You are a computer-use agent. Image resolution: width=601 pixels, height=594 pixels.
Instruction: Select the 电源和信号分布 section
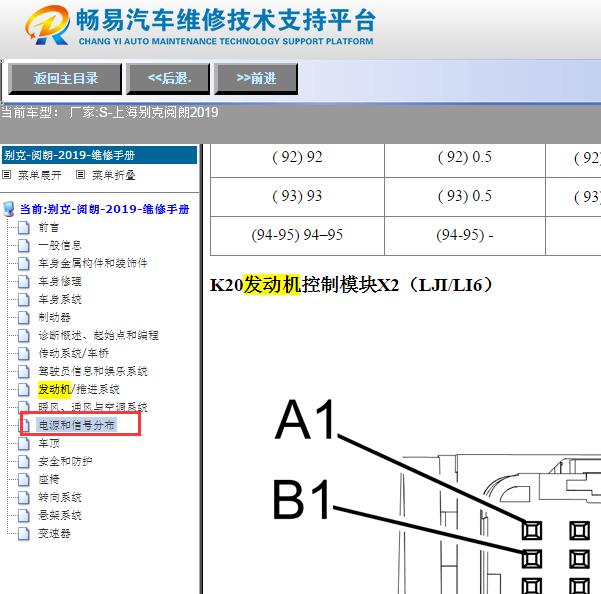(x=76, y=425)
